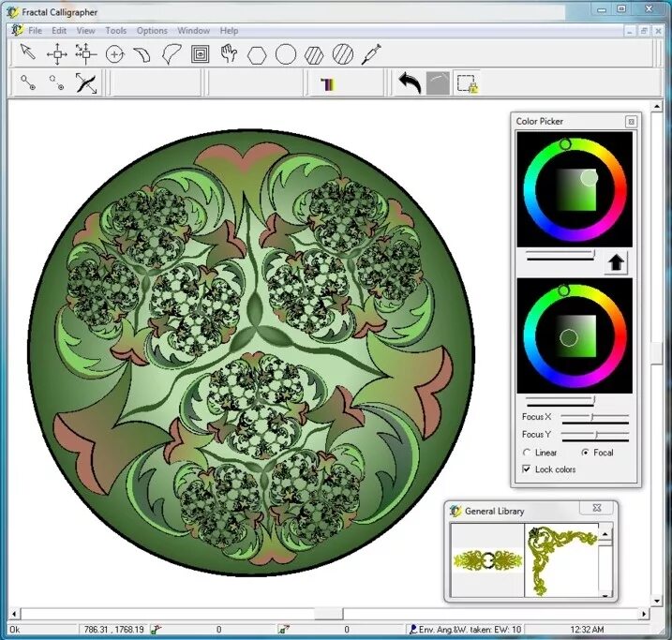Open the Options menu

[x=152, y=31]
